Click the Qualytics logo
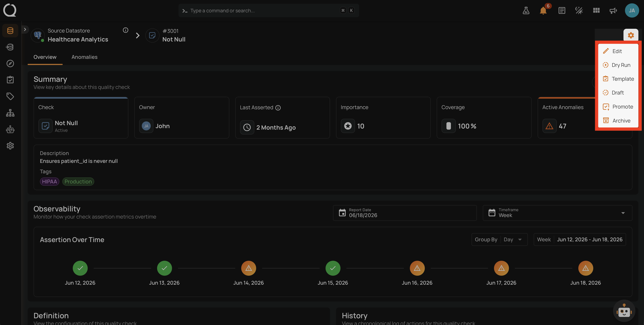This screenshot has width=644, height=325. 10,10
